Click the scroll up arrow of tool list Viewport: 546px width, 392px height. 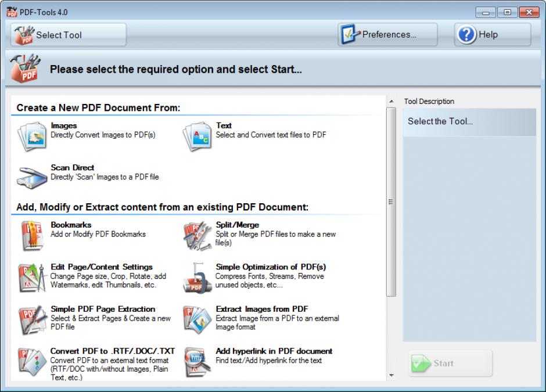point(391,101)
